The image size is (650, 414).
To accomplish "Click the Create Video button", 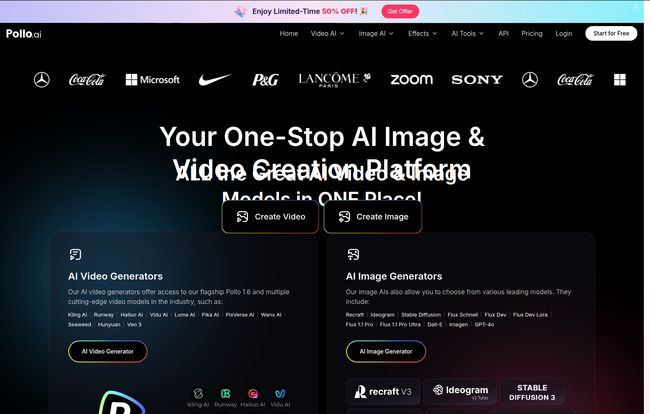I will tap(270, 217).
